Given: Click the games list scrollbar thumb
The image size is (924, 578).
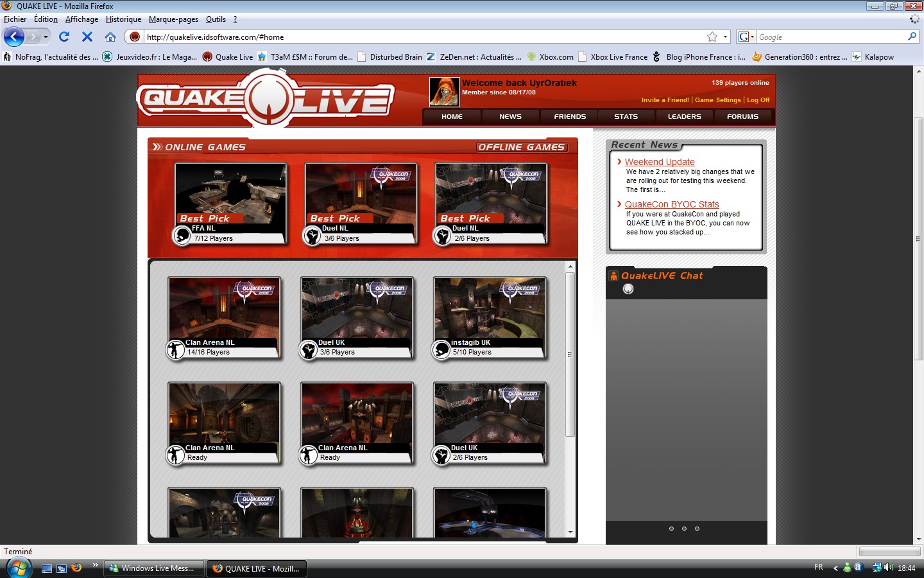Looking at the screenshot, I should point(570,355).
